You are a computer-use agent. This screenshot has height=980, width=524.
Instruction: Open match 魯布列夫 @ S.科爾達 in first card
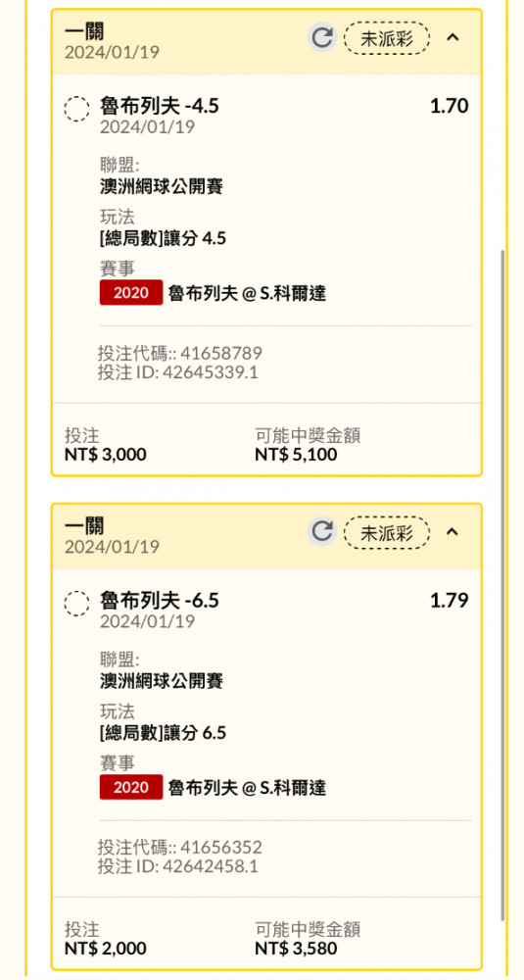click(248, 293)
